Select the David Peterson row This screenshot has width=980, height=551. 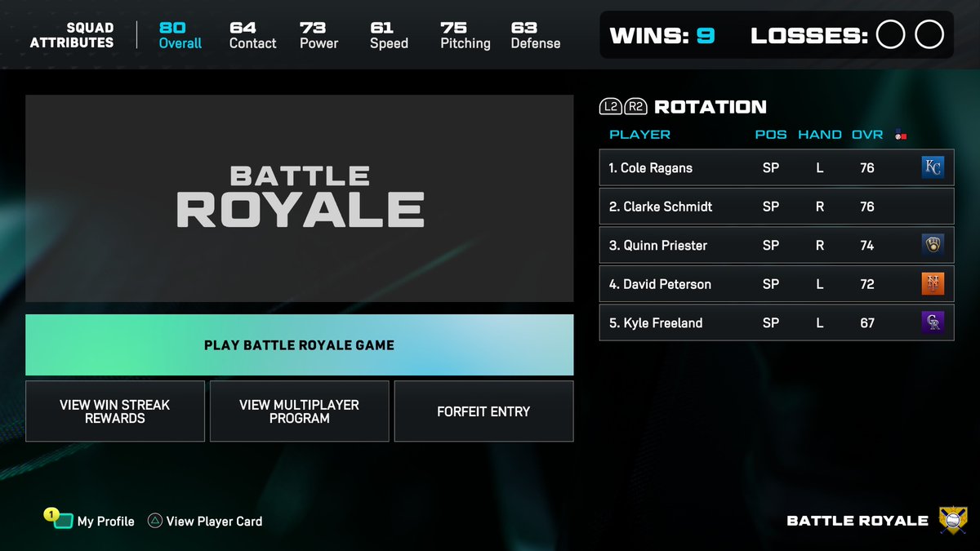tap(777, 284)
